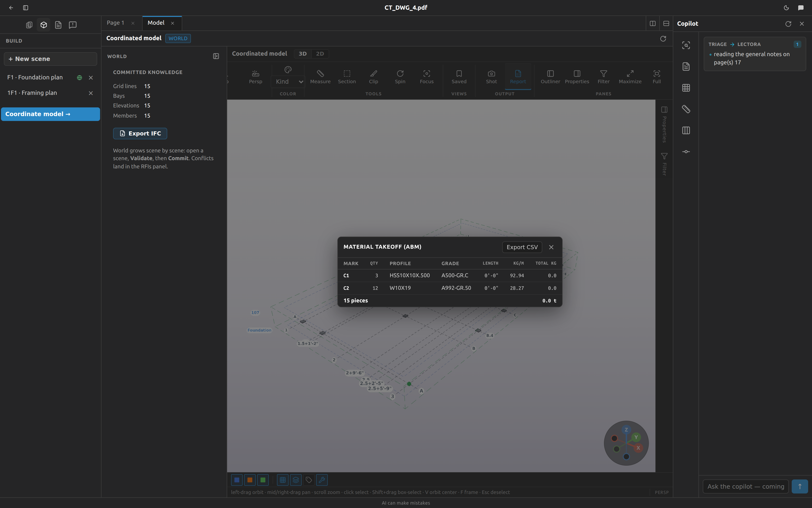812x508 pixels.
Task: Switch viewer to 2D mode
Action: click(320, 54)
